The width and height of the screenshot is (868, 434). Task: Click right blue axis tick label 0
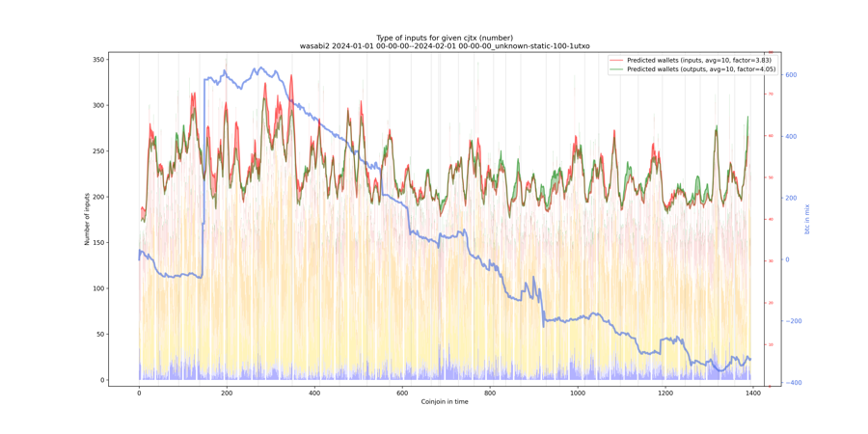[788, 259]
